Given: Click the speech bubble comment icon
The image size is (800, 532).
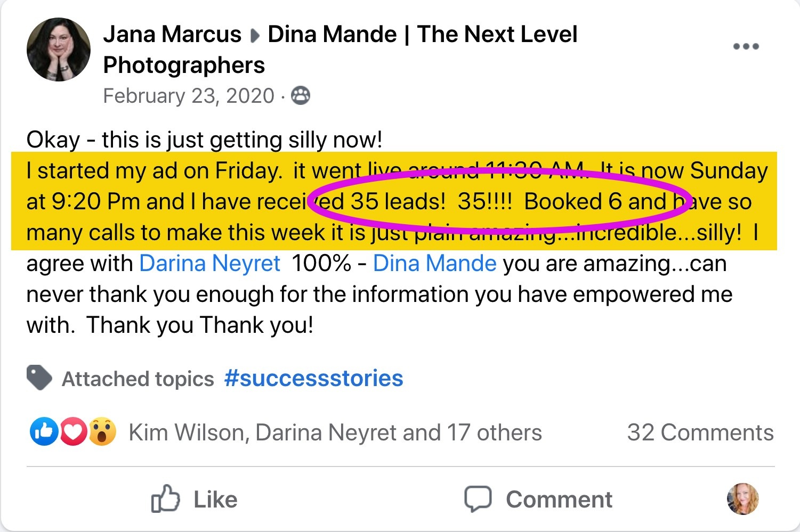Looking at the screenshot, I should click(x=478, y=499).
